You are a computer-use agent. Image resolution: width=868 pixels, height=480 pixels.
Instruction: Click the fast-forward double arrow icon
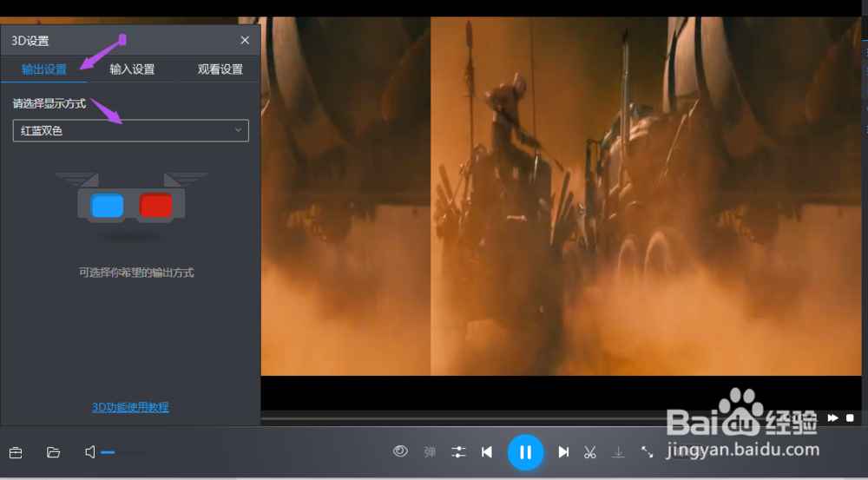pyautogui.click(x=832, y=418)
